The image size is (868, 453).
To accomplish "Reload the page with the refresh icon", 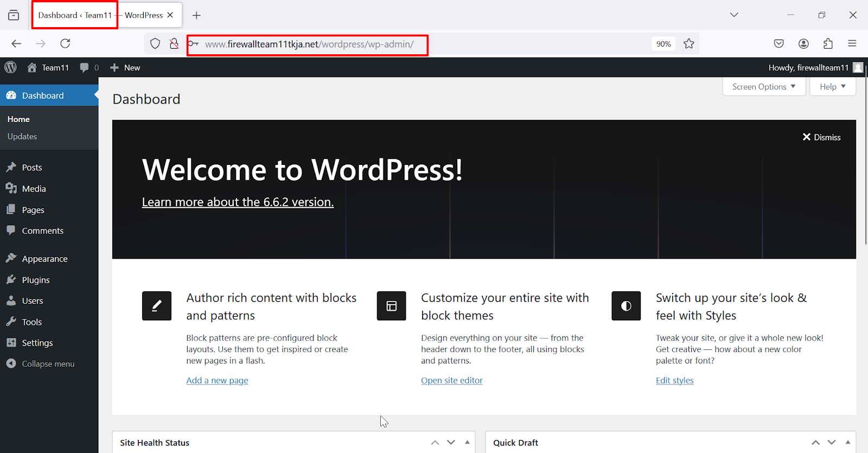I will pos(65,43).
